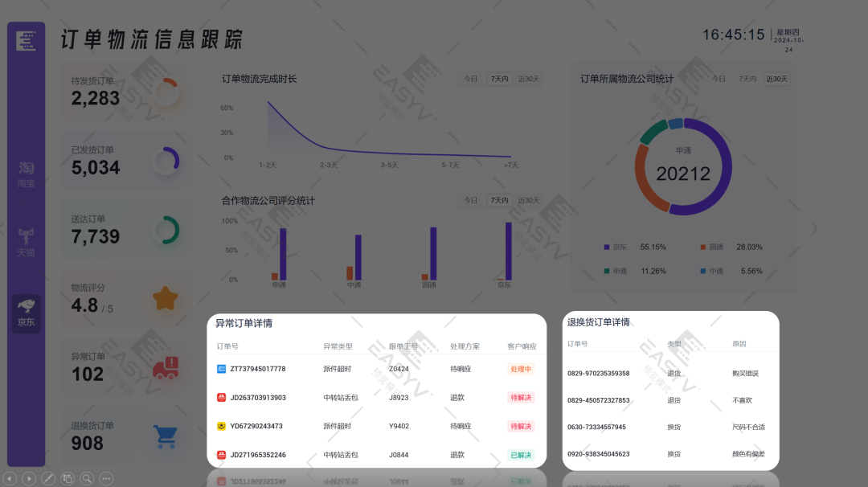Click the 已解决 status badge
The height and width of the screenshot is (487, 868).
521,456
